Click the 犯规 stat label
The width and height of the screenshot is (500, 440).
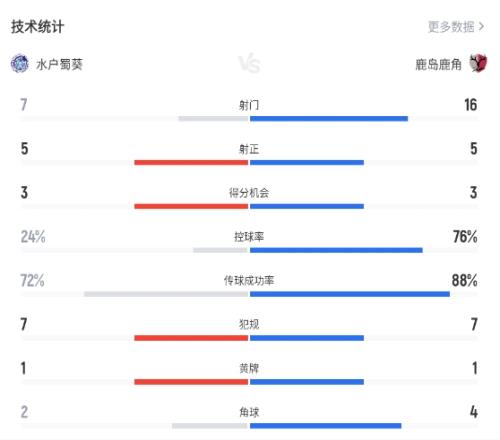tap(249, 324)
